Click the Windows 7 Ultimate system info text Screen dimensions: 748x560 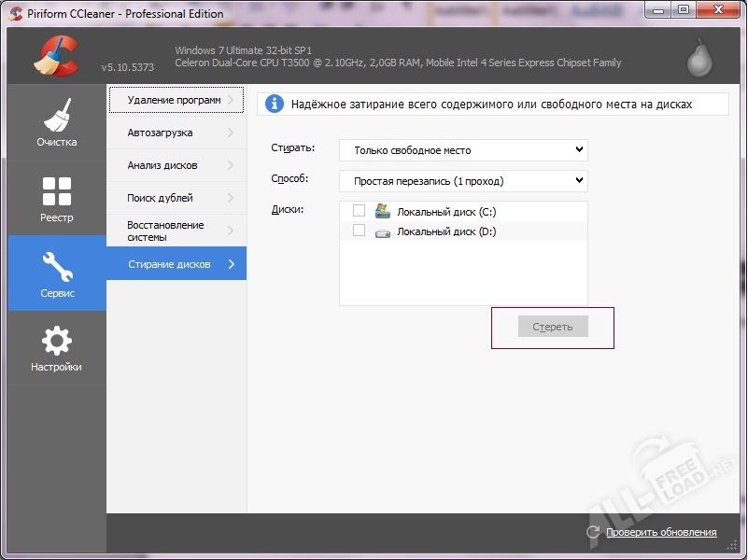point(243,50)
